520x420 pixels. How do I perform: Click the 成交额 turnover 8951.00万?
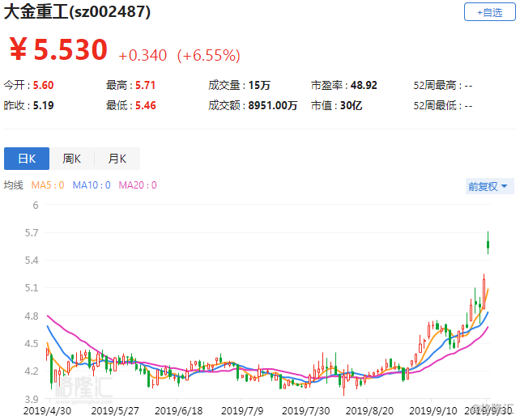[273, 106]
